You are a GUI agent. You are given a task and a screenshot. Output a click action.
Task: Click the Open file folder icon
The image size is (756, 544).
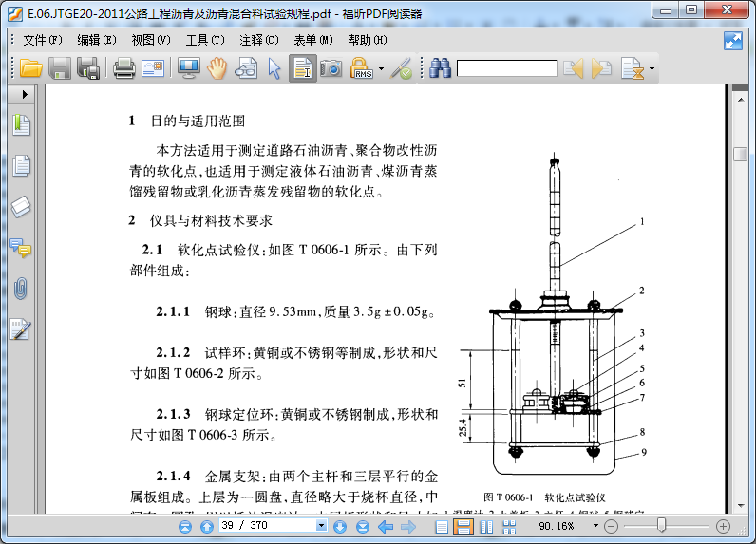(30, 68)
